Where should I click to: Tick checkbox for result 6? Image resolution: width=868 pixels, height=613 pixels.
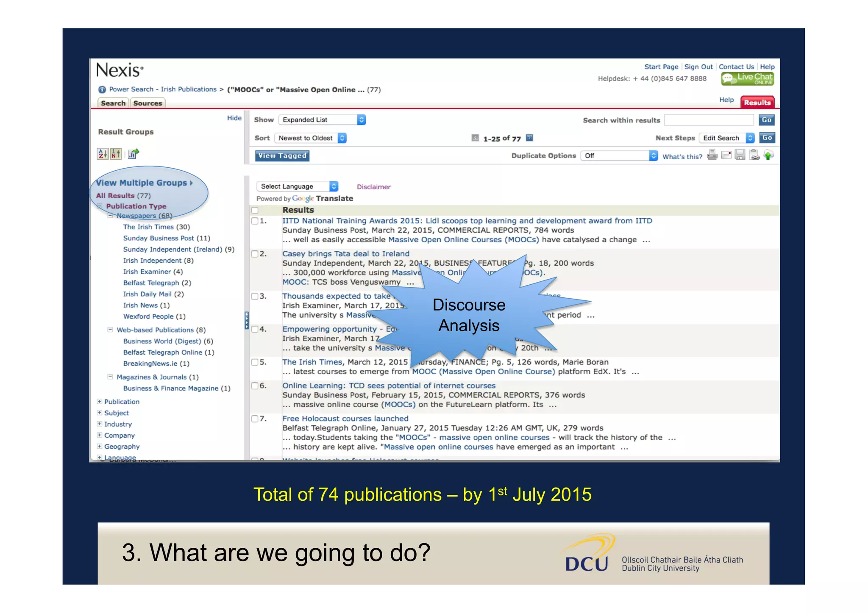[255, 386]
